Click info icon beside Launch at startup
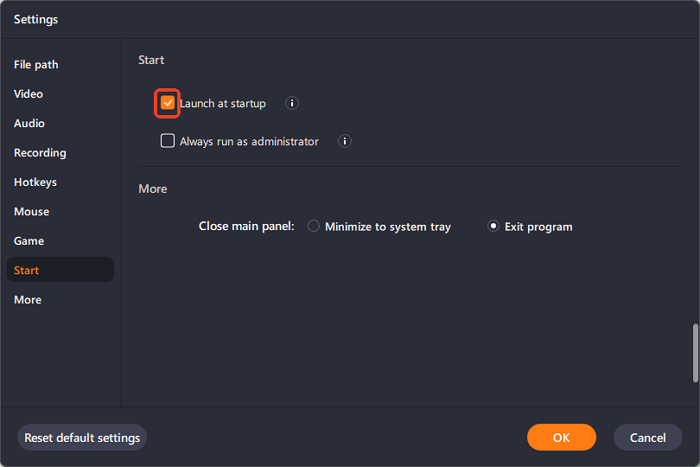700x467 pixels. click(x=292, y=103)
